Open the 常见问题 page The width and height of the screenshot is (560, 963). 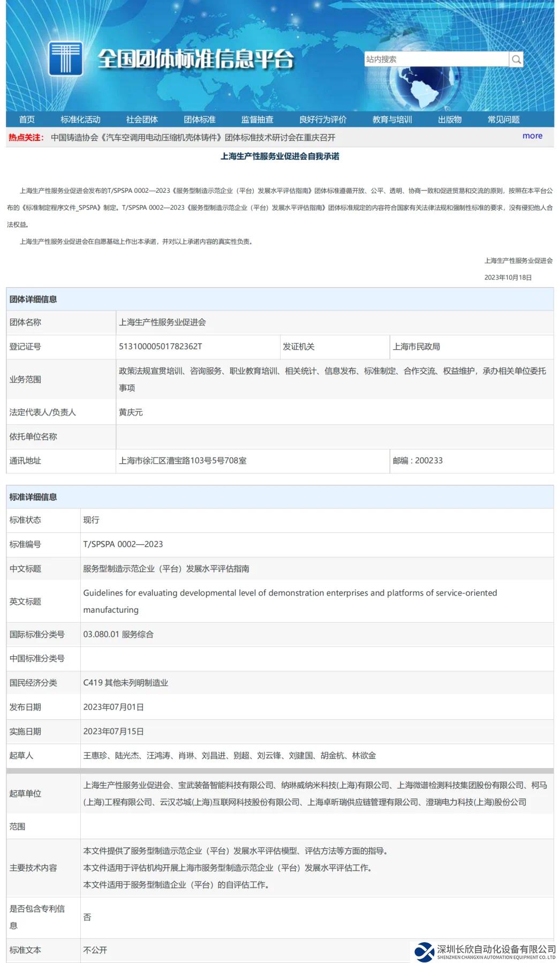(503, 119)
